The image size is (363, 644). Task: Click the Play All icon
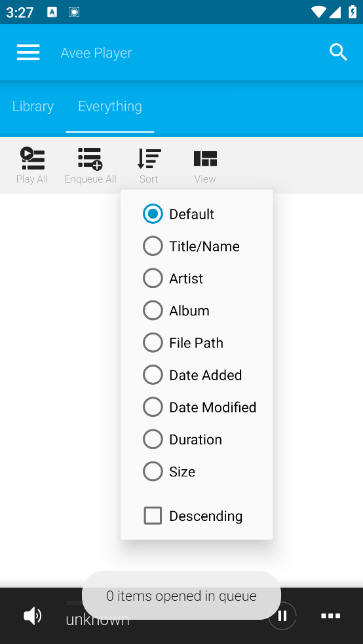[x=32, y=158]
